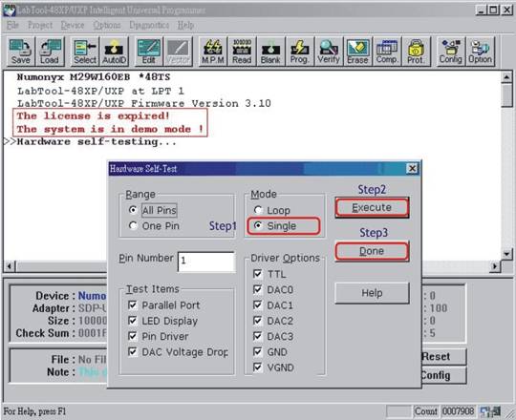Open the Option toolbar icon
The height and width of the screenshot is (420, 516).
[x=480, y=52]
